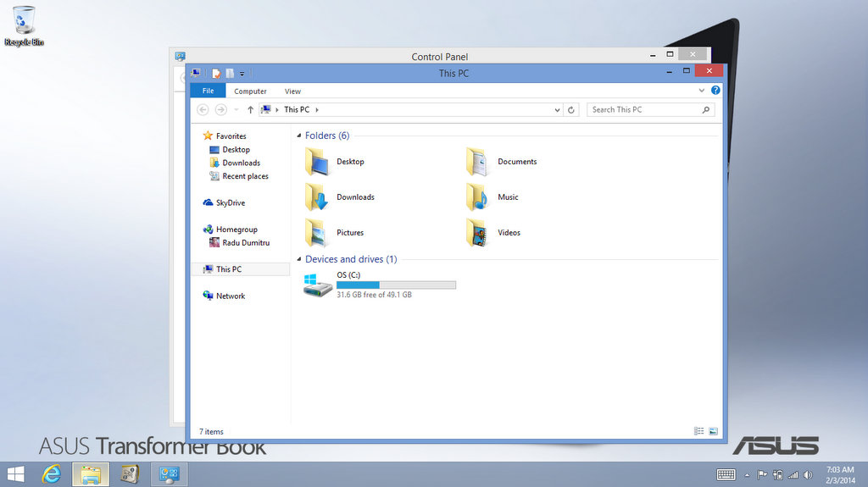This screenshot has height=487, width=868.
Task: Click the Search This PC field
Action: tap(644, 110)
